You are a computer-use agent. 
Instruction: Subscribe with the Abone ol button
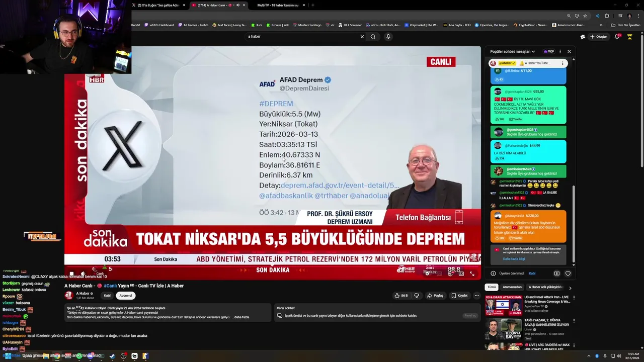[x=126, y=296]
